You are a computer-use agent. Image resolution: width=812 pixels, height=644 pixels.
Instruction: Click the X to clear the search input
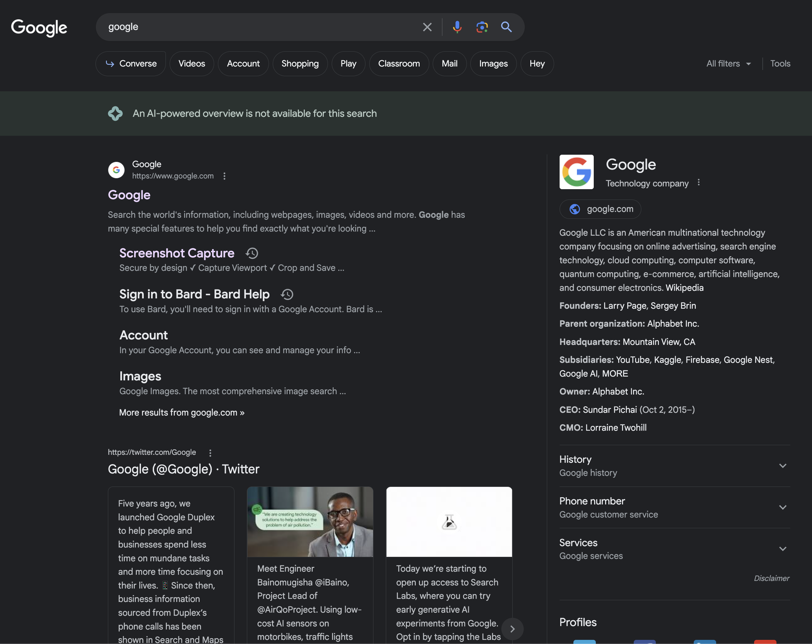point(427,27)
